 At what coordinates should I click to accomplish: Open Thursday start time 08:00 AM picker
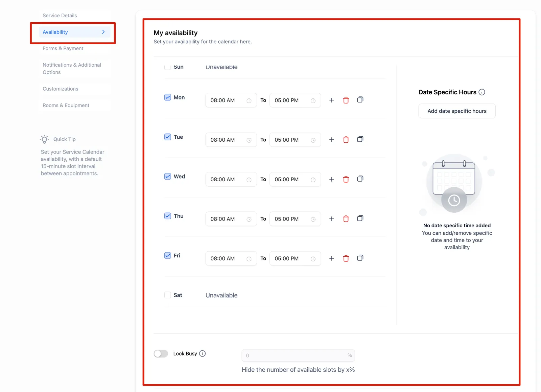231,219
